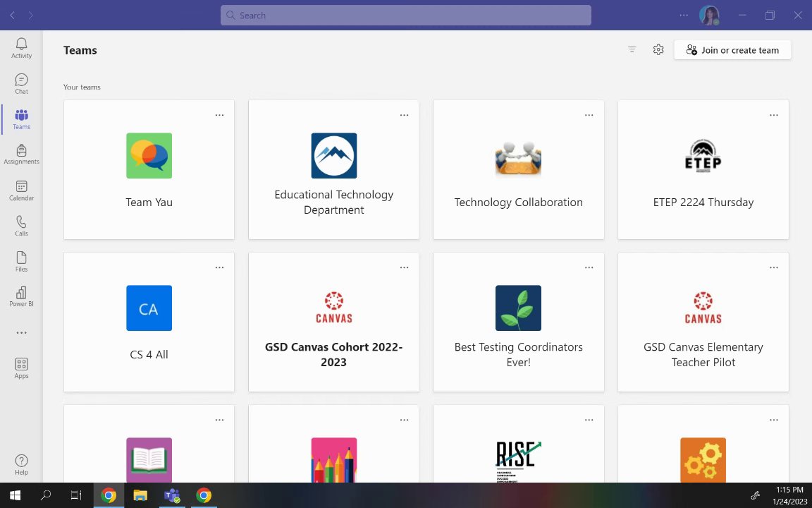
Task: Open more options for Technology Collaboration
Action: pos(589,115)
